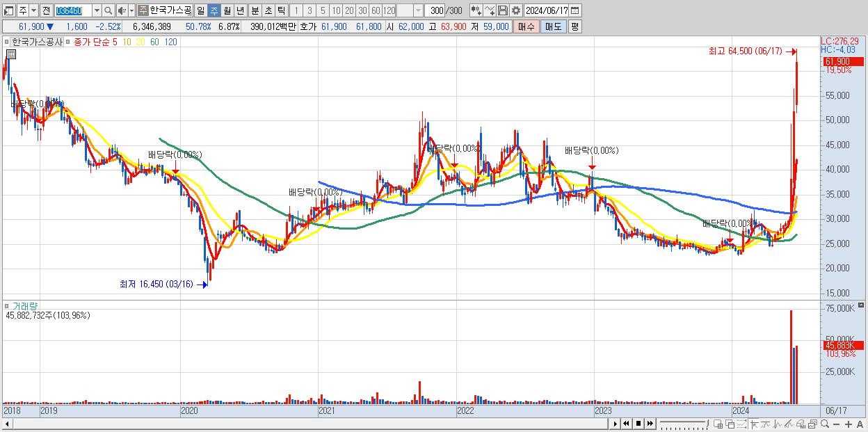
Task: Select the 초 second period button
Action: pos(268,10)
